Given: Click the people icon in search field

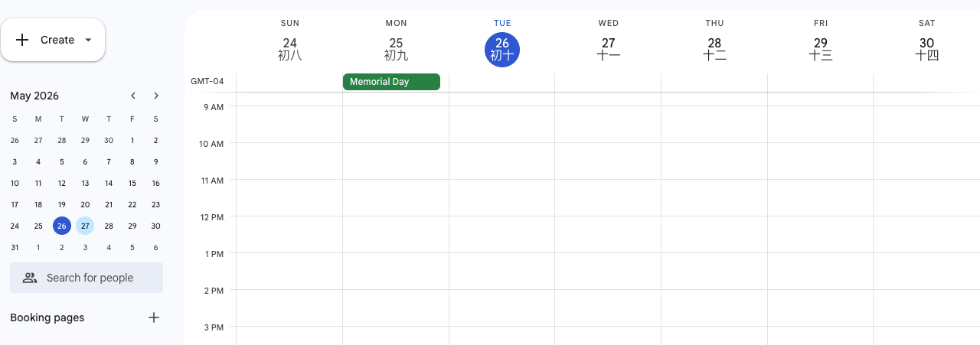Looking at the screenshot, I should [30, 278].
